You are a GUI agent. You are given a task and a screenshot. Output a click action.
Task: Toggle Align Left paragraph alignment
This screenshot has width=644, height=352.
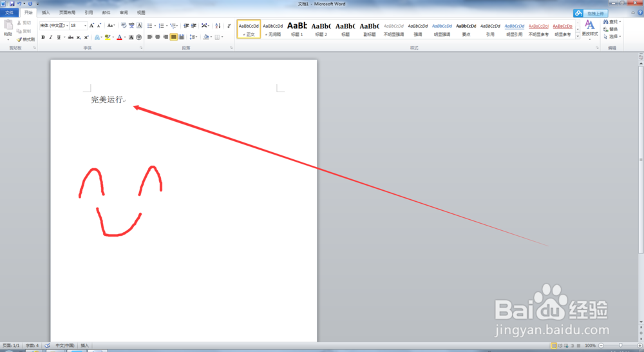point(150,37)
